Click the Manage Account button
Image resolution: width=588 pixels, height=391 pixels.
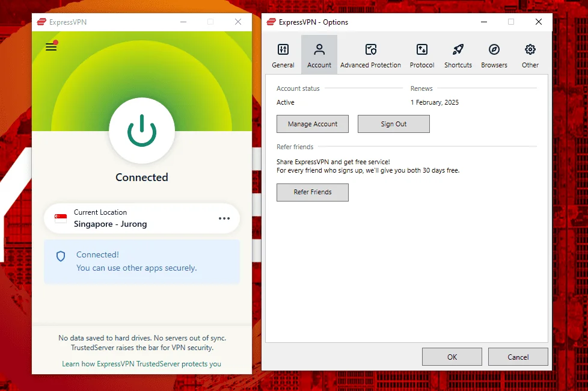click(313, 124)
